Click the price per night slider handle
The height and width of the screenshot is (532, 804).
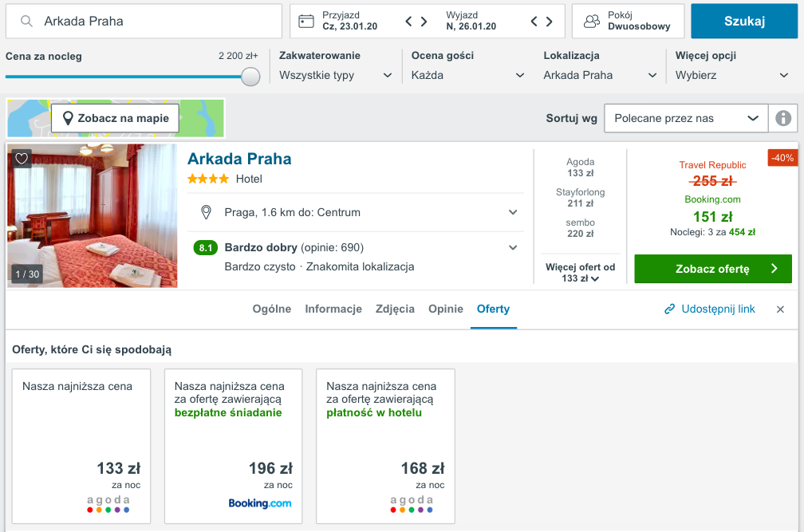[x=250, y=77]
